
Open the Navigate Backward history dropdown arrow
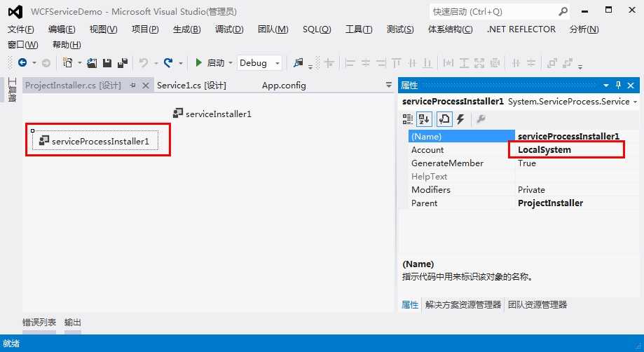click(34, 63)
